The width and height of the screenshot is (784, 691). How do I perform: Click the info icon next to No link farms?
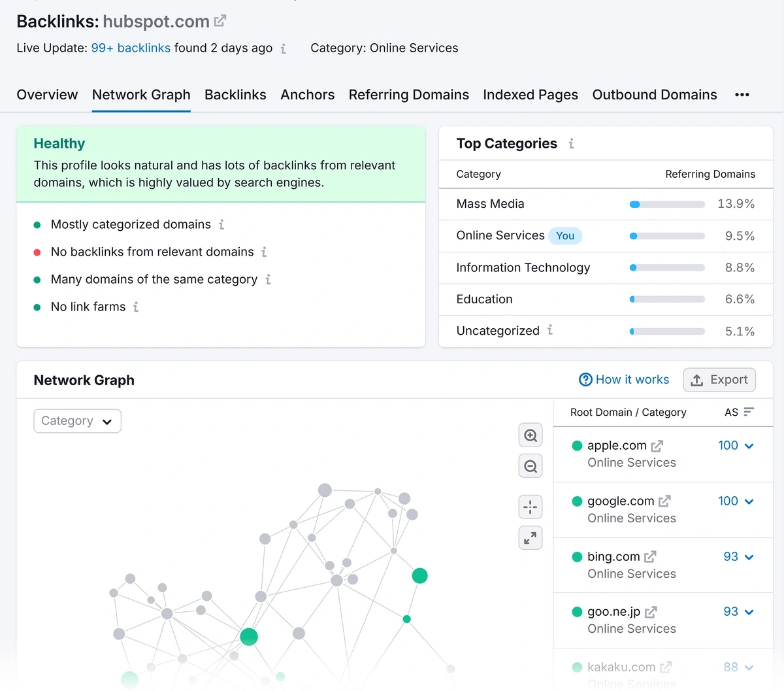[x=138, y=307]
